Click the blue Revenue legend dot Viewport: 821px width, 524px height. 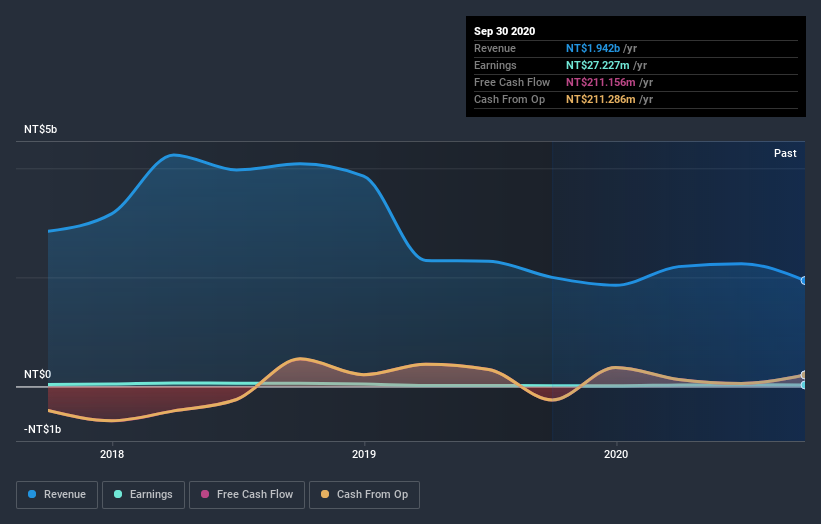[32, 494]
